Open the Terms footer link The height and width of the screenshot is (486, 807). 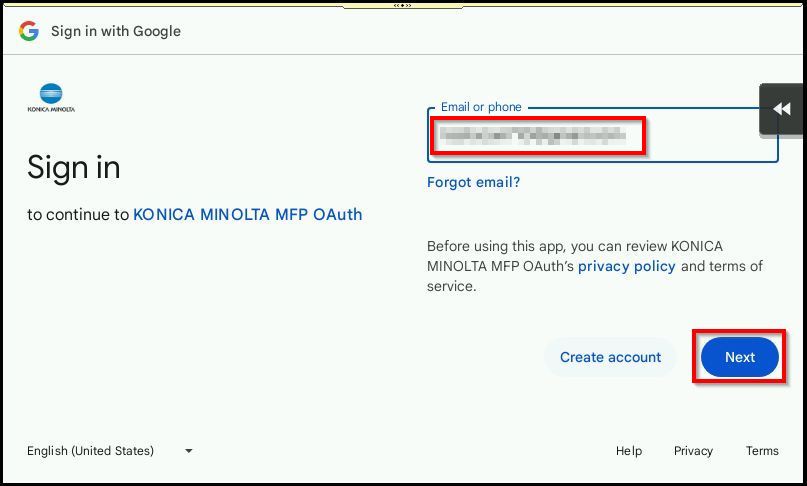tap(762, 451)
